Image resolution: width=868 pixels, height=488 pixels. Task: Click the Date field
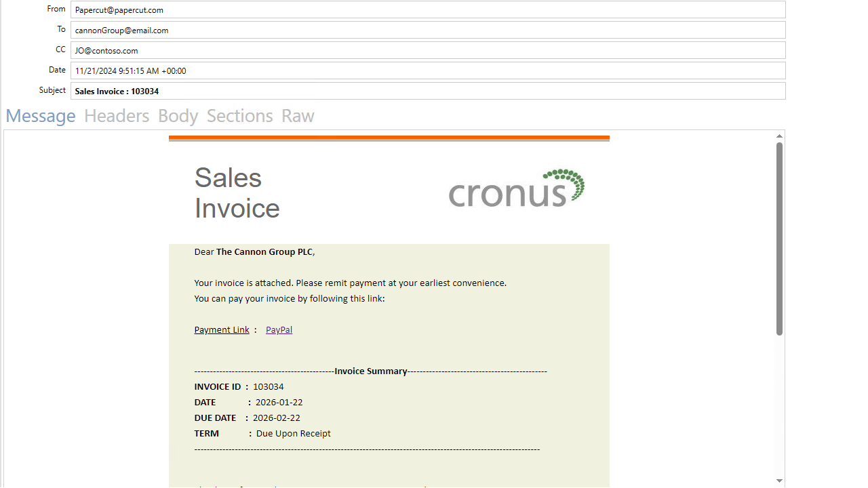(x=428, y=70)
